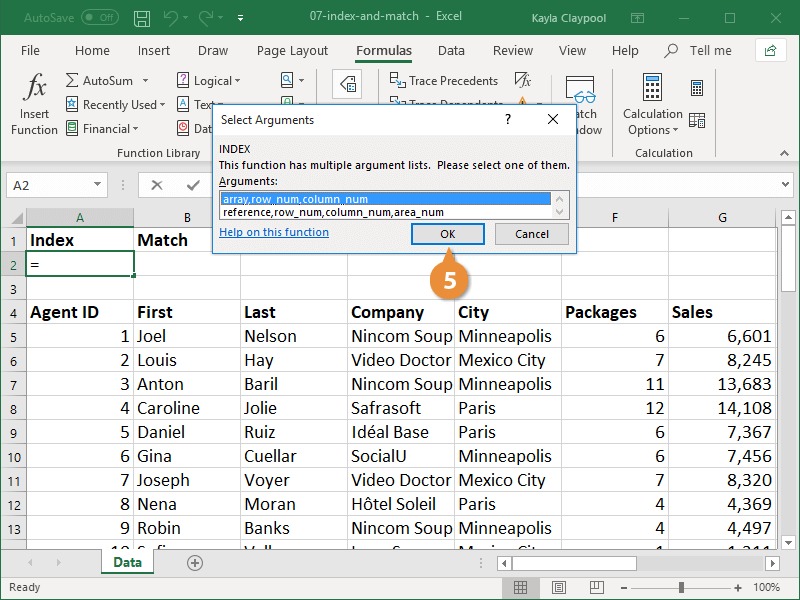Click the Share icon in ribbon
Viewport: 800px width, 600px height.
point(770,50)
